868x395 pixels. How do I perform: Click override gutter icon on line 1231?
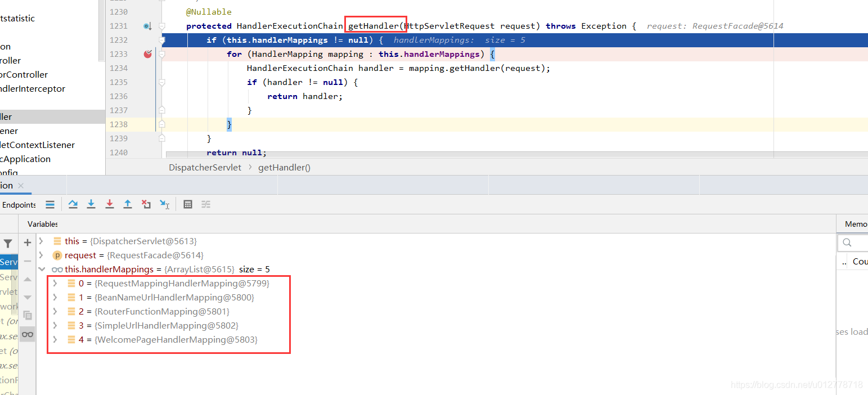(147, 26)
